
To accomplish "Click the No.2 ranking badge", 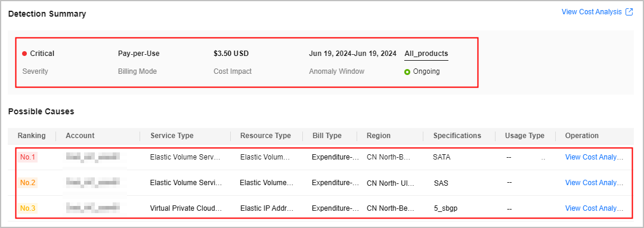I will coord(27,183).
